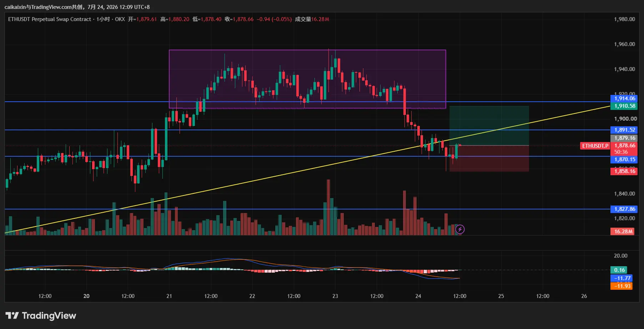This screenshot has width=644, height=329.
Task: Click the red 16.28M volume tag on axis
Action: [623, 232]
